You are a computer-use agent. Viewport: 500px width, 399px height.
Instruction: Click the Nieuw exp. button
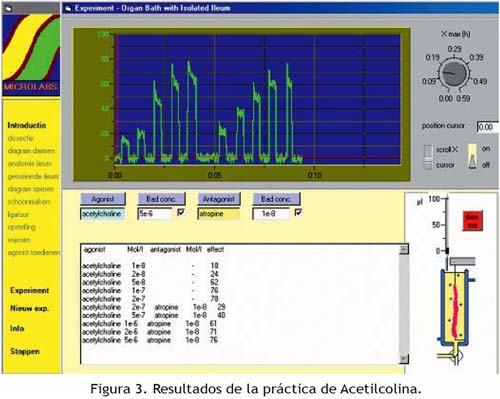(30, 308)
